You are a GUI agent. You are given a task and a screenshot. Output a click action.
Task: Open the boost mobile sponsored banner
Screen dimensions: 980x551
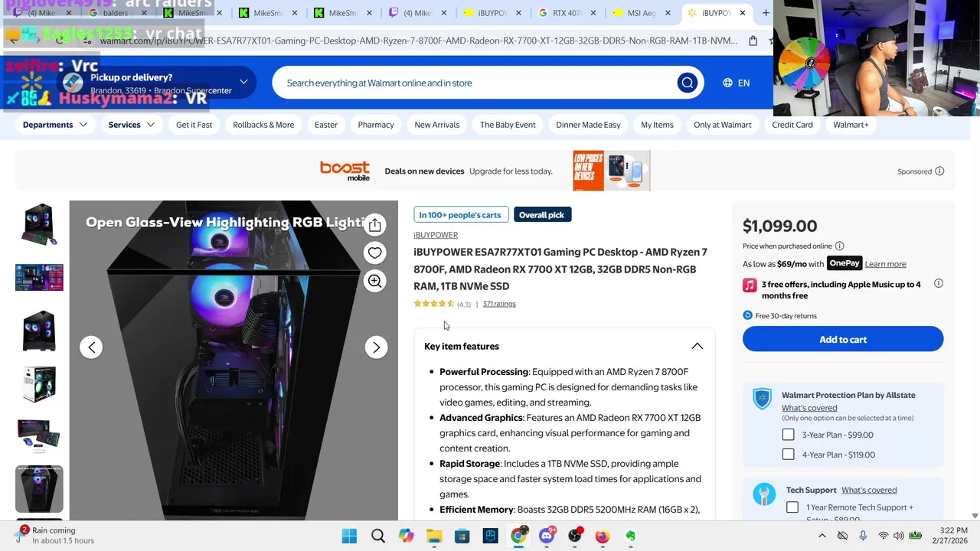tap(485, 170)
